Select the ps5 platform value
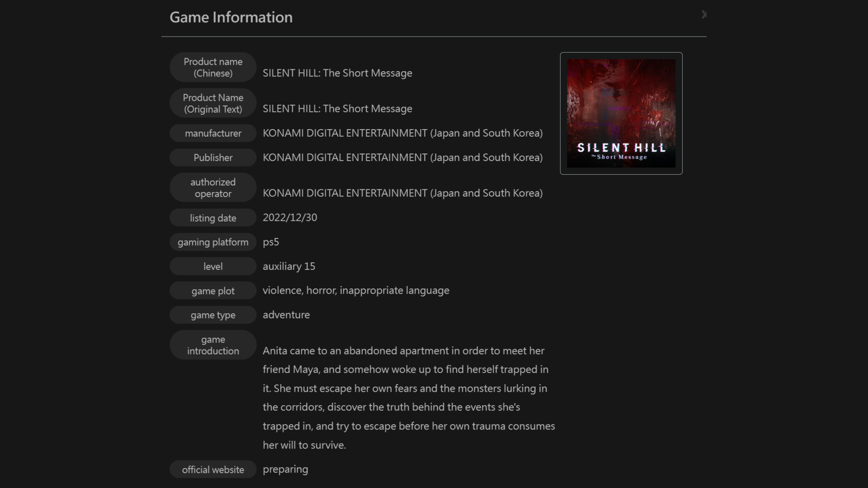 point(270,242)
